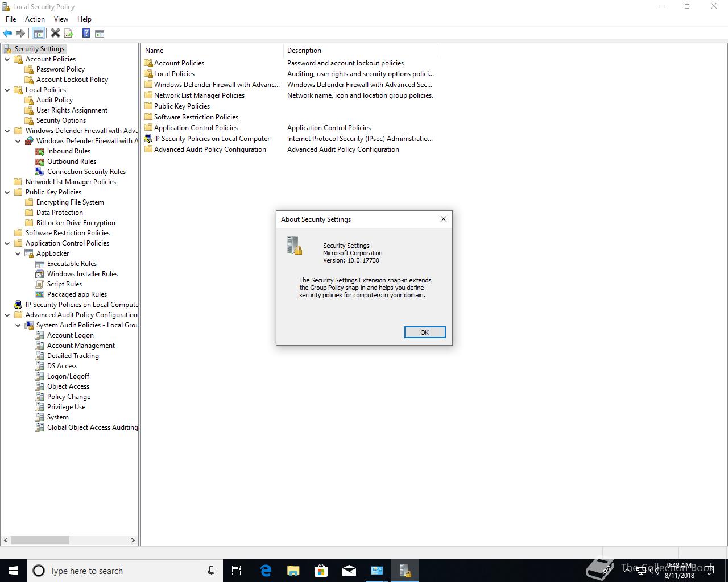Collapse AppLocker tree node
This screenshot has height=582, width=728.
[x=18, y=253]
